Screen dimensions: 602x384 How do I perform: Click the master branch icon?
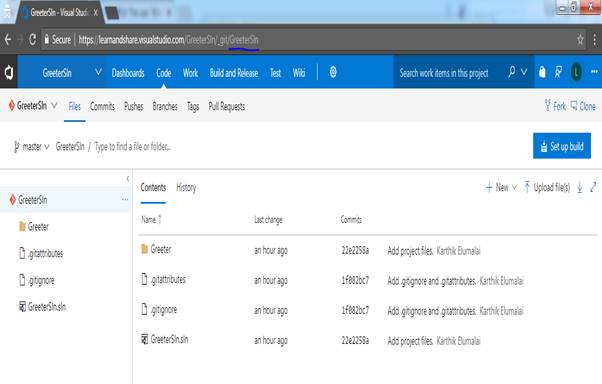coord(17,147)
